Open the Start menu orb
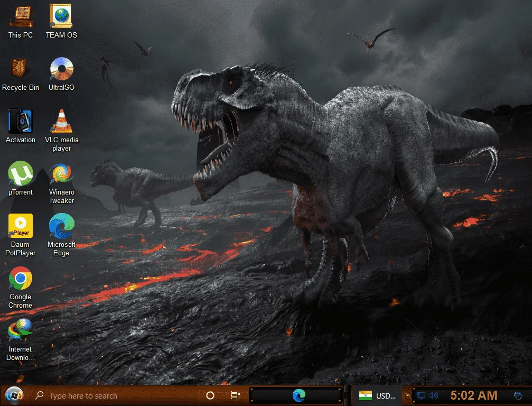 point(14,395)
